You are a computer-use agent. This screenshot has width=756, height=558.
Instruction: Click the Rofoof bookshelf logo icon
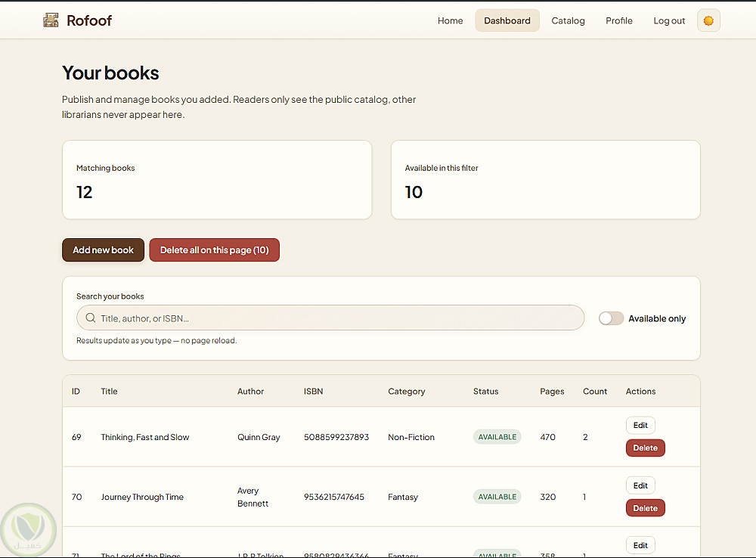tap(51, 20)
